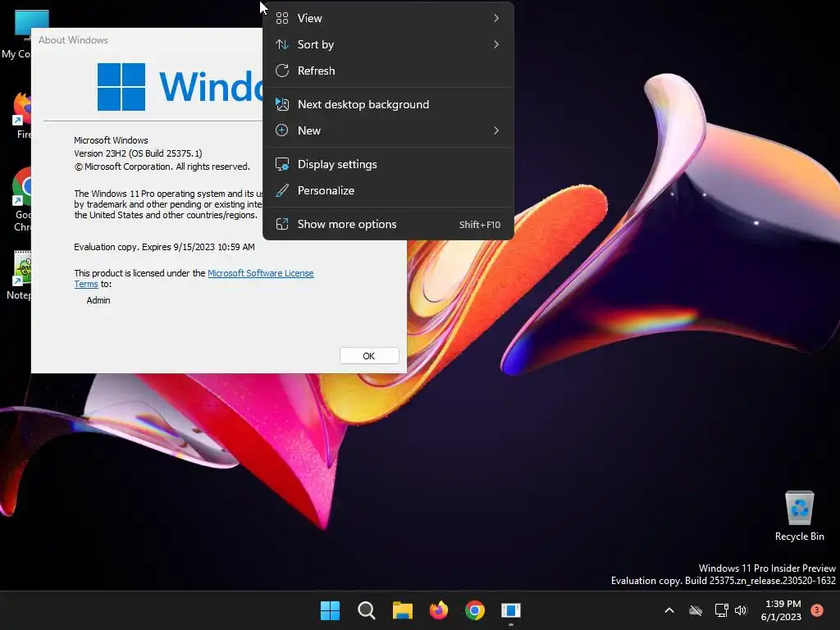This screenshot has height=630, width=840.
Task: Launch Chrome from the taskbar
Action: (475, 610)
